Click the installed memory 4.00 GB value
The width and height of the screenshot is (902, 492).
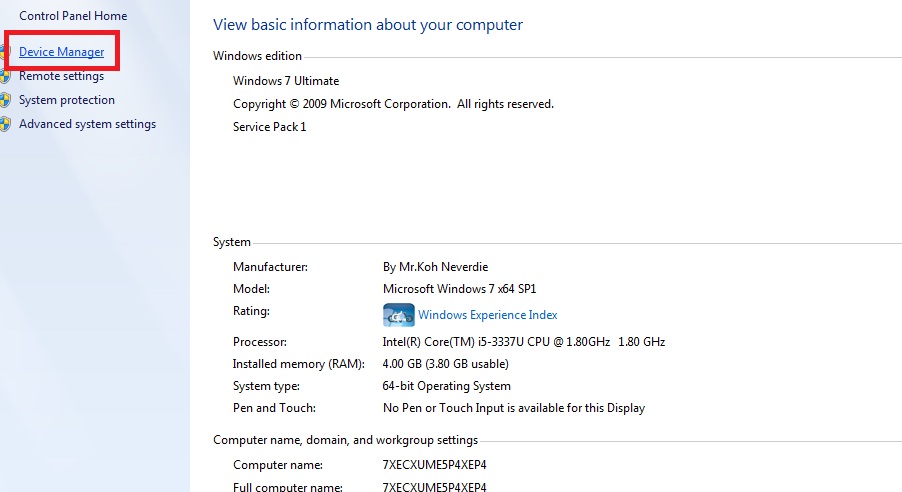click(x=445, y=364)
